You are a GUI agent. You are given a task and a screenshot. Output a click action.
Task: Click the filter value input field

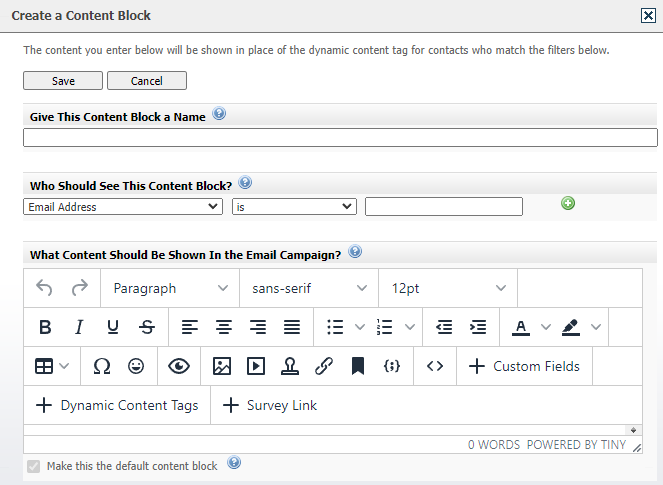tap(444, 207)
